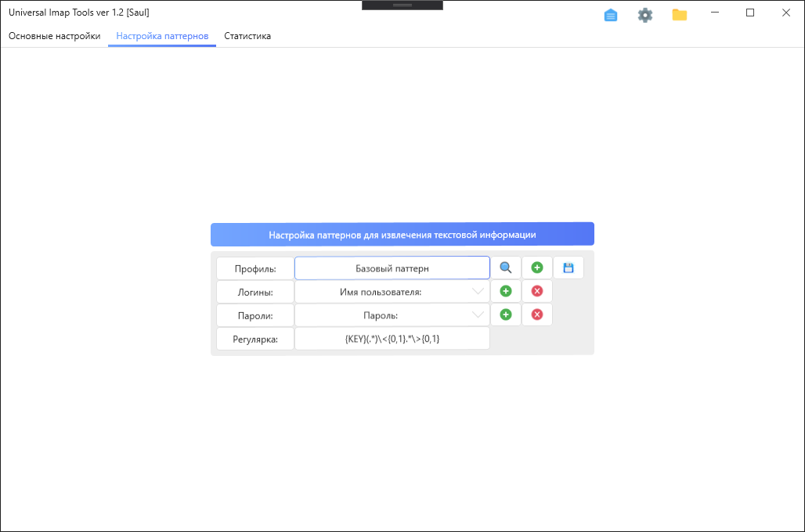The width and height of the screenshot is (805, 532).
Task: Save the profile using the floppy disk icon
Action: (x=569, y=268)
